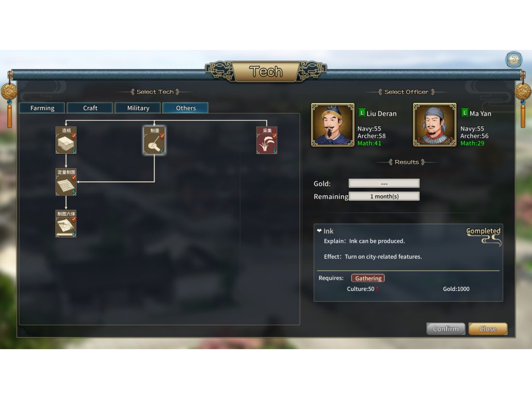The height and width of the screenshot is (399, 532).
Task: Click the gold Close button
Action: [x=488, y=329]
